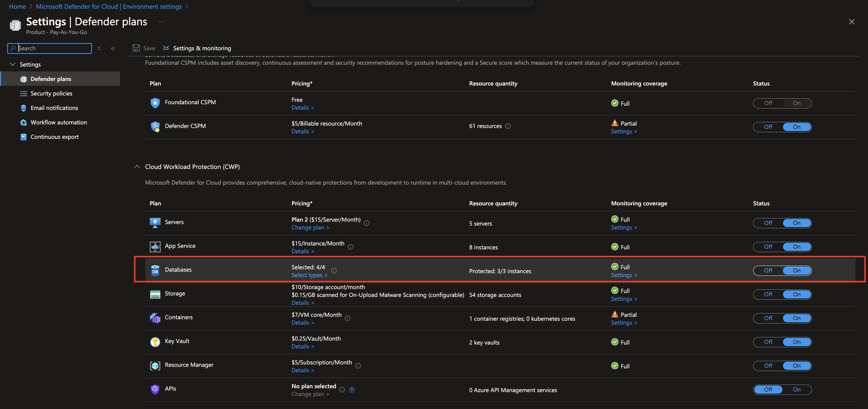Turn Off the Key Vault plan toggle
Image resolution: width=868 pixels, height=409 pixels.
[x=768, y=342]
